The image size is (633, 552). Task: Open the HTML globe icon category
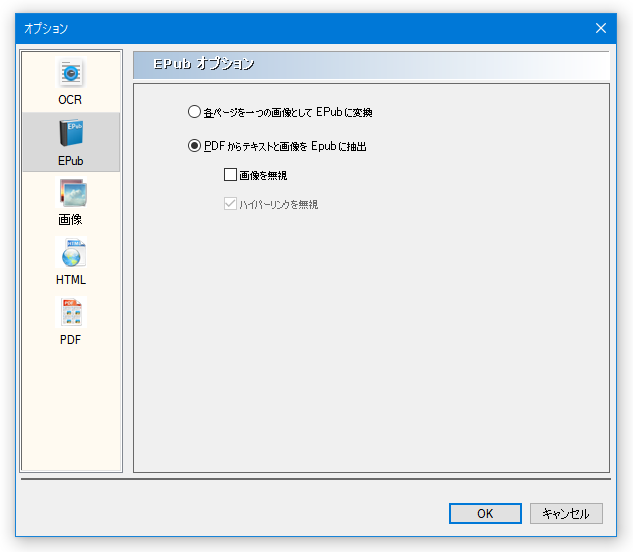71,252
